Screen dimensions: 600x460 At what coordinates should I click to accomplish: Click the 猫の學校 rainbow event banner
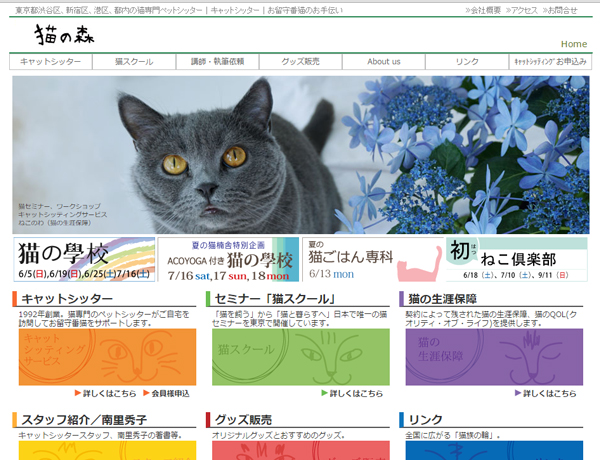point(84,260)
